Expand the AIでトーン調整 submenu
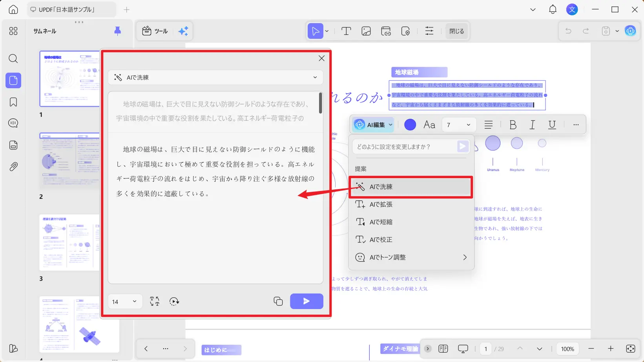Viewport: 644px width, 362px height. tap(411, 257)
